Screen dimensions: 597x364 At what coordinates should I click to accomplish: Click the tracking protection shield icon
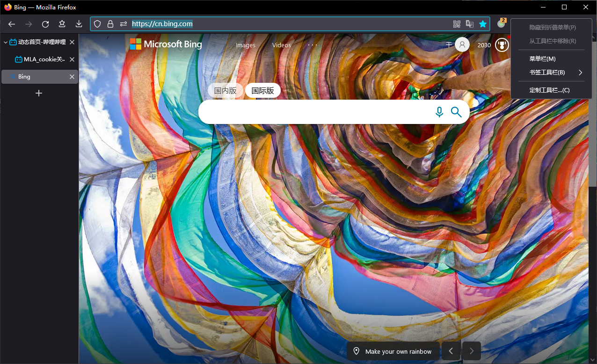tap(97, 24)
